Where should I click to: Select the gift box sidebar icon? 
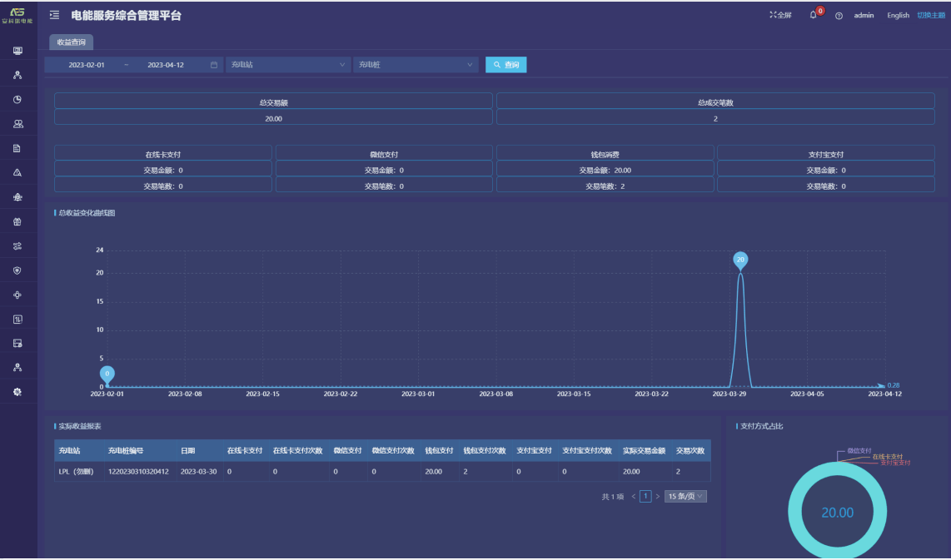(17, 221)
